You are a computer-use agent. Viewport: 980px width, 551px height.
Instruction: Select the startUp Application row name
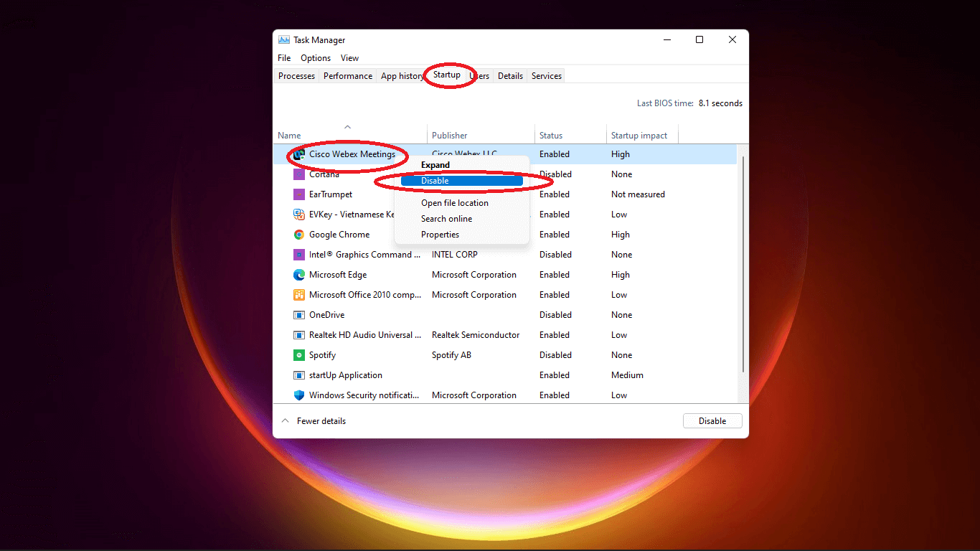tap(346, 375)
